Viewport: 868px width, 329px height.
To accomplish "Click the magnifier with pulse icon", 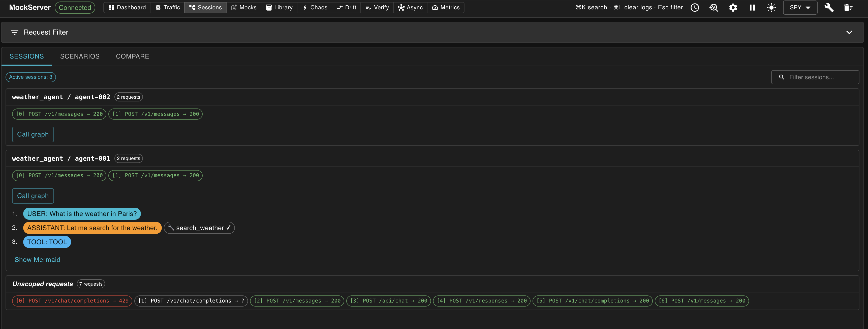I will 714,8.
